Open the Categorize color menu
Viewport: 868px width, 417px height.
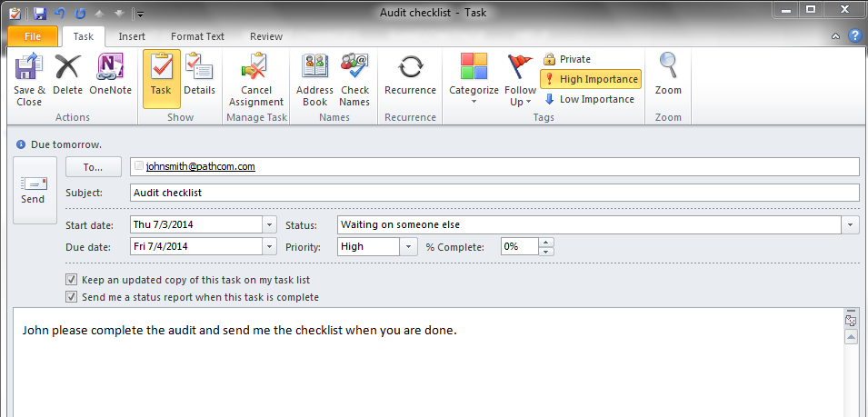[x=474, y=80]
